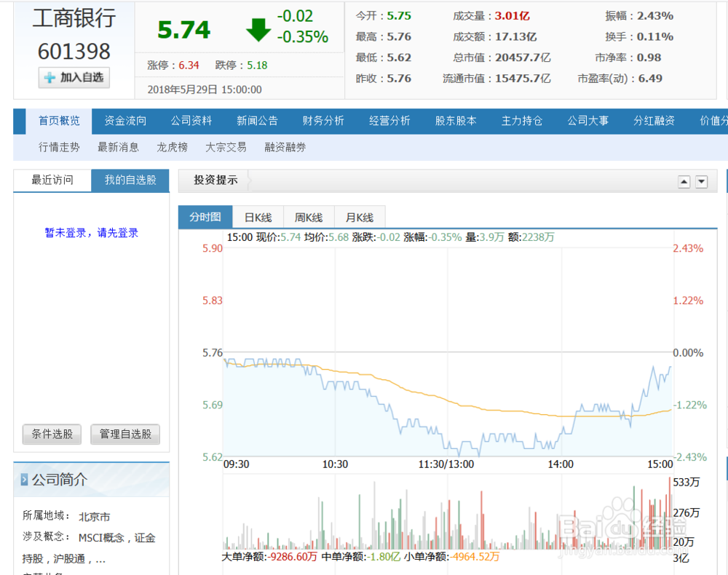728x575 pixels.
Task: Go to the 最新消息 sub-link
Action: click(119, 148)
